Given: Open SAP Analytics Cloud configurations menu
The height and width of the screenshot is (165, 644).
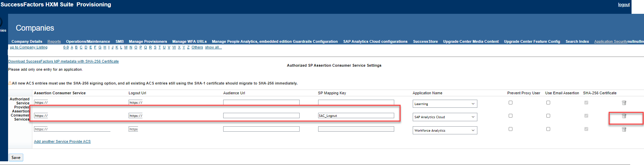Looking at the screenshot, I should [375, 41].
